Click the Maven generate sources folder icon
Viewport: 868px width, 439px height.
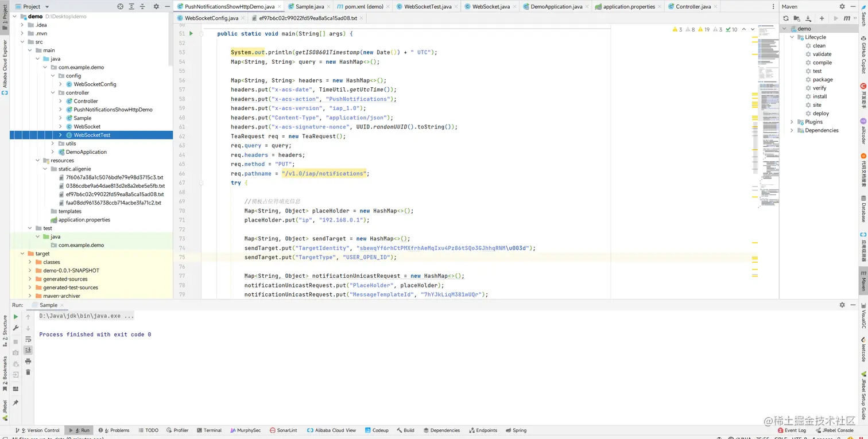[797, 18]
